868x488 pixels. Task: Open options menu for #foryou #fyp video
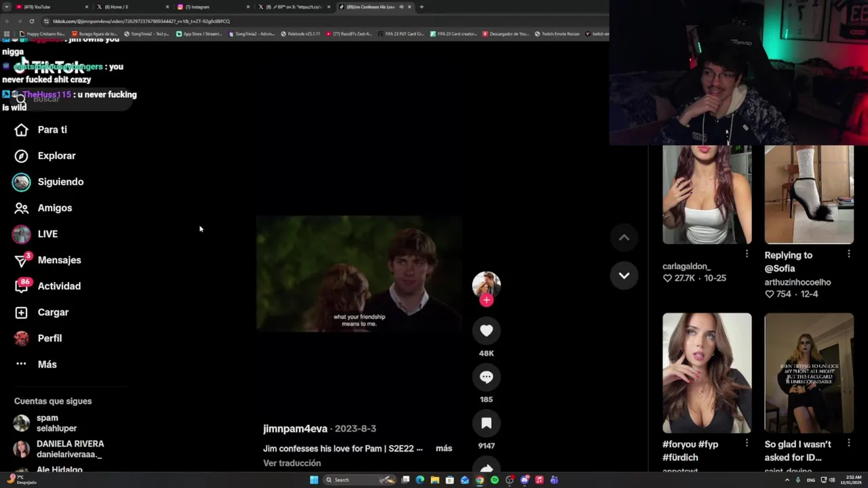[x=747, y=443]
